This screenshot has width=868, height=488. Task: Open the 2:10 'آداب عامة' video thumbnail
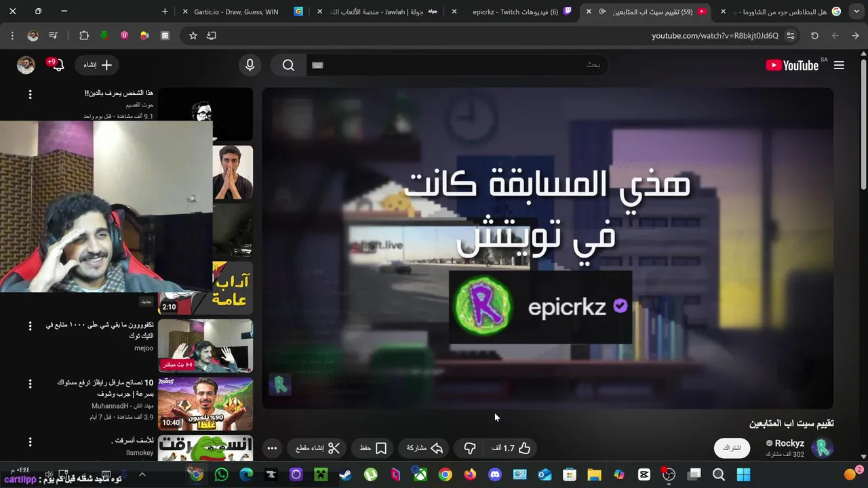pos(205,288)
